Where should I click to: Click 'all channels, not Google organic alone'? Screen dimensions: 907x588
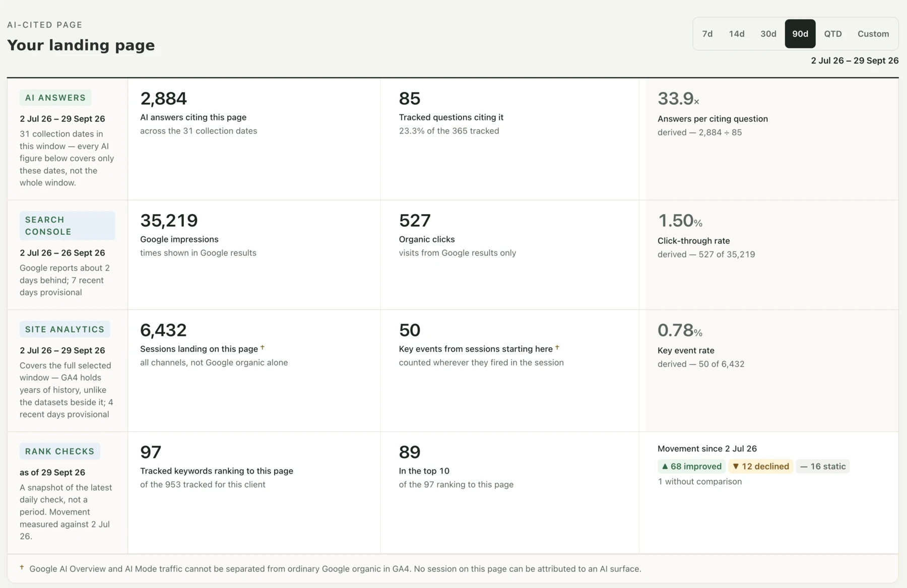[x=214, y=363]
